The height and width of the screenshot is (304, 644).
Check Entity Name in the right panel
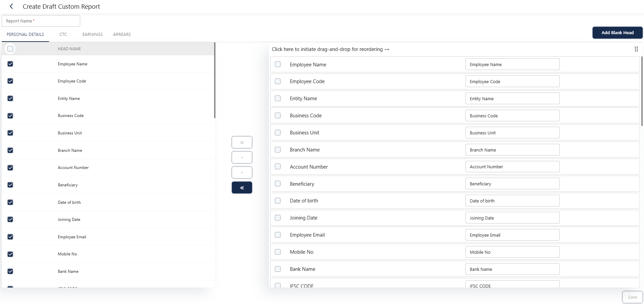[x=278, y=99]
